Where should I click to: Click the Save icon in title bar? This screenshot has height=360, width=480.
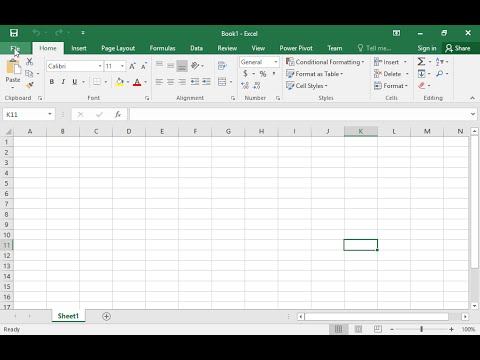click(14, 33)
